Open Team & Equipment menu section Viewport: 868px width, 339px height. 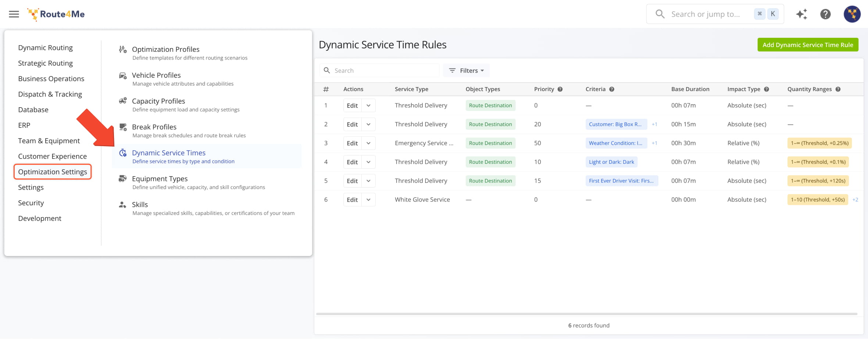[x=49, y=141]
